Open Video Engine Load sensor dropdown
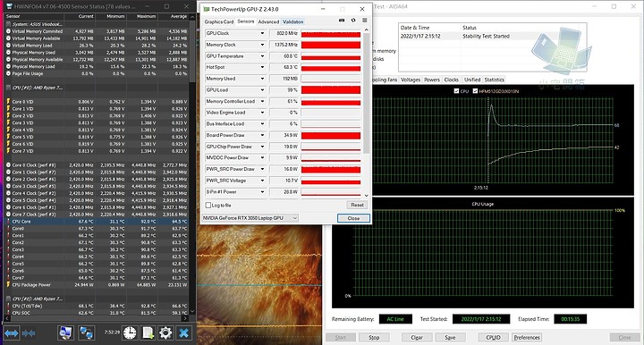 click(x=262, y=113)
